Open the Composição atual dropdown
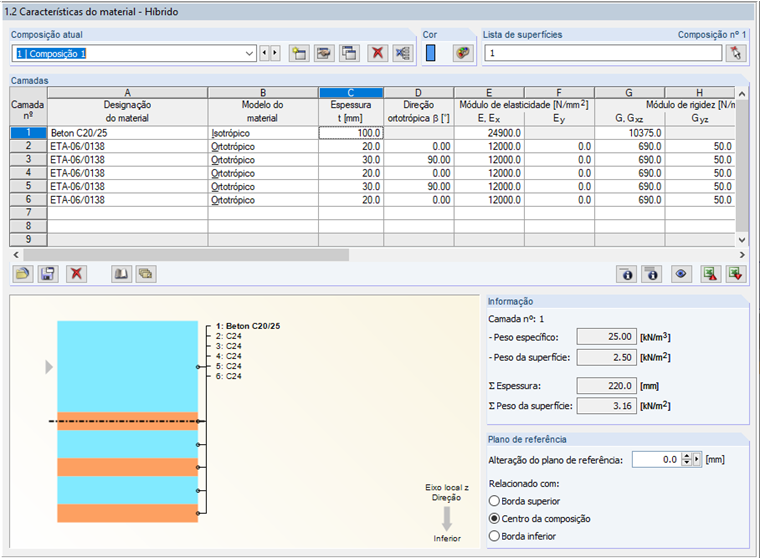Screen dimensions: 760x559 pos(249,53)
